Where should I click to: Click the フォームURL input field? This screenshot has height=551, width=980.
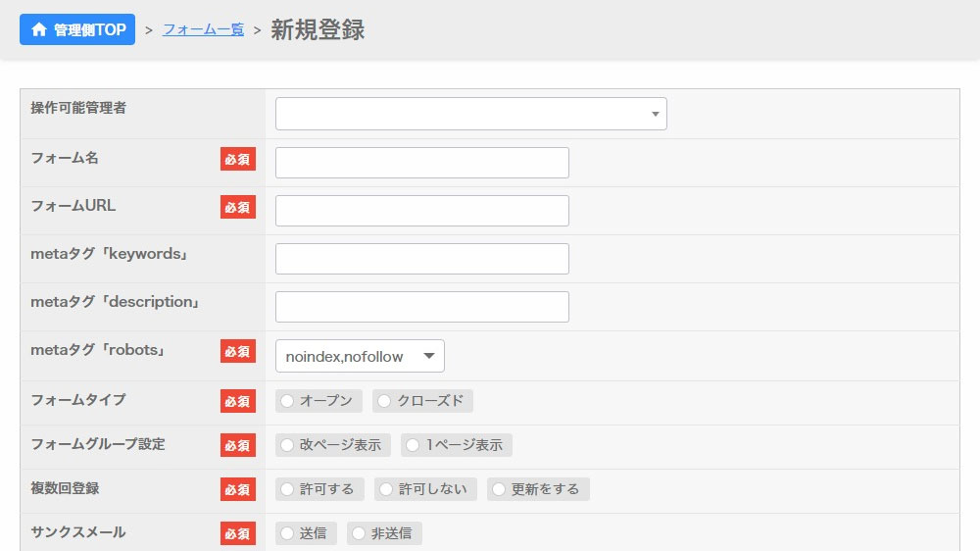point(421,211)
